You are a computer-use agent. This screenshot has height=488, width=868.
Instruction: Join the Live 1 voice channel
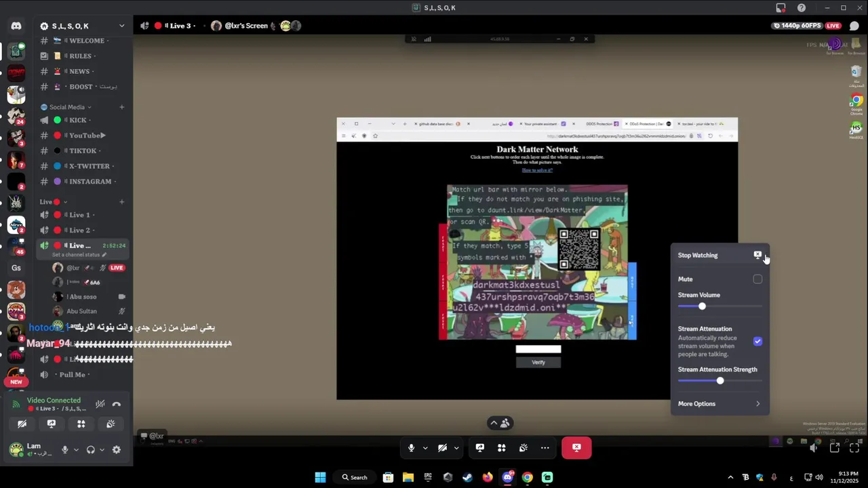83,215
